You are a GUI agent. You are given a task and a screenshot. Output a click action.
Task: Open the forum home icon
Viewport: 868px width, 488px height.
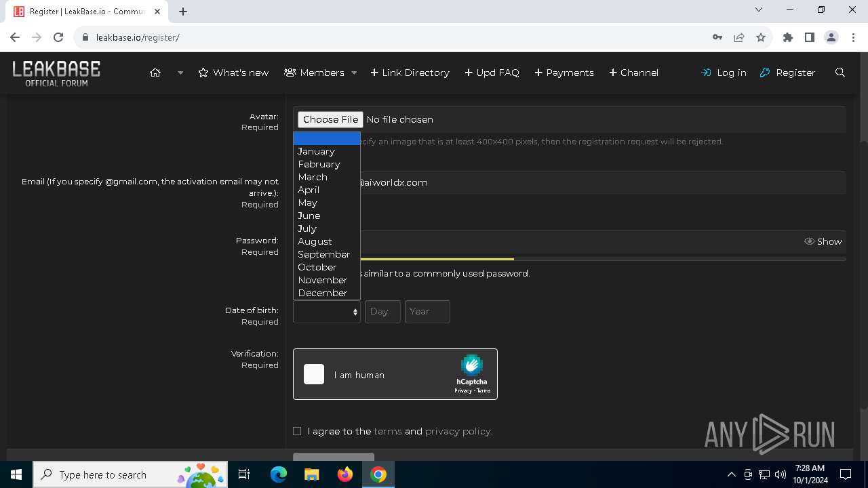pyautogui.click(x=155, y=73)
